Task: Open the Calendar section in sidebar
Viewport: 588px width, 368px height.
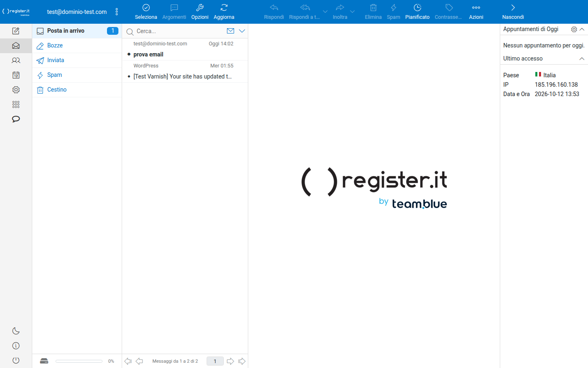Action: tap(16, 75)
